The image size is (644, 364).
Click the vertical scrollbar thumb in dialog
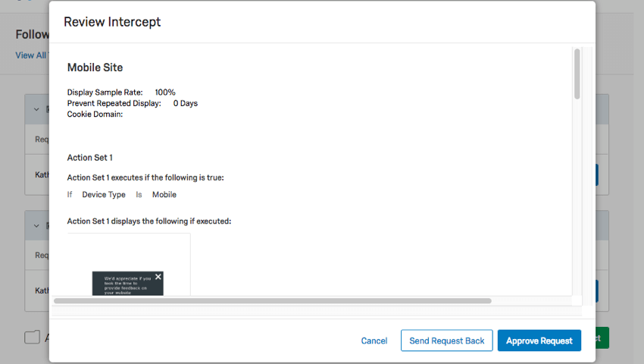pyautogui.click(x=577, y=74)
